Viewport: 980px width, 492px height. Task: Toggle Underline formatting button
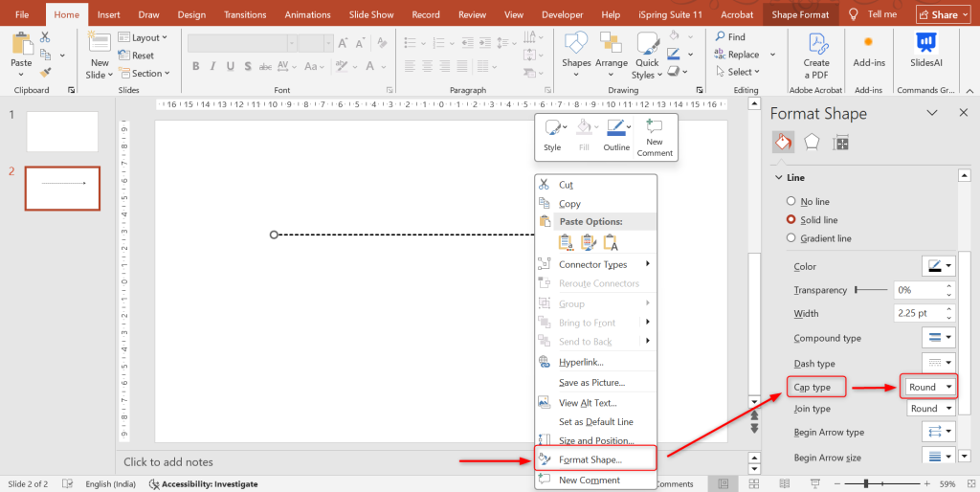[x=231, y=66]
